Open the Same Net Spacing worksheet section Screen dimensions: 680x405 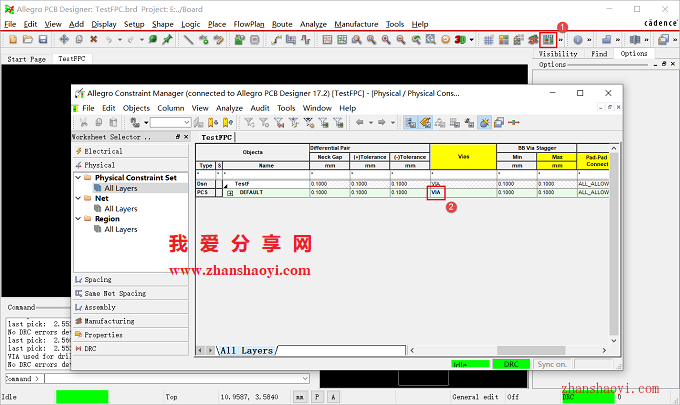pyautogui.click(x=131, y=294)
